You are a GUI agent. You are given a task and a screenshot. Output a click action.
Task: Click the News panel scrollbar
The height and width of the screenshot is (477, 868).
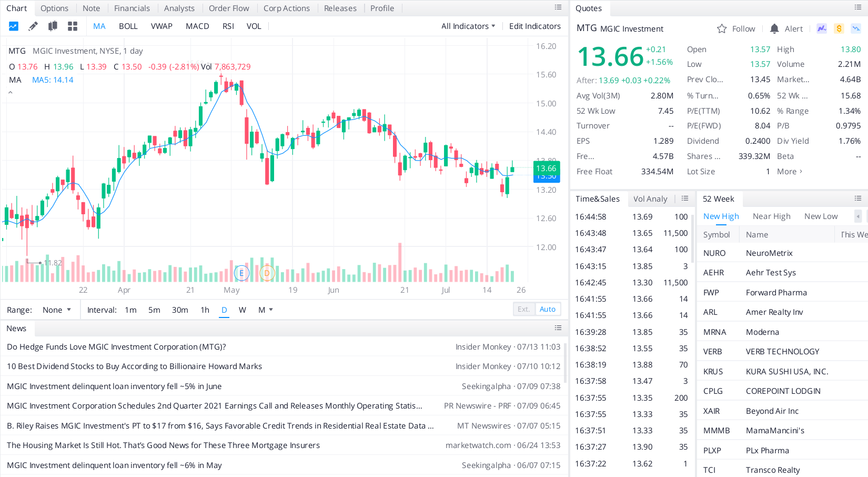(566, 363)
